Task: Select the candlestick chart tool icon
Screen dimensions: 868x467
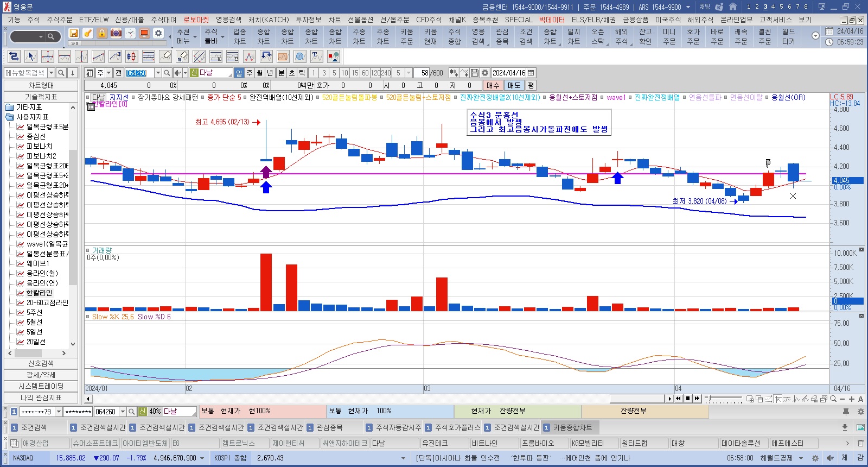Action: [x=131, y=56]
